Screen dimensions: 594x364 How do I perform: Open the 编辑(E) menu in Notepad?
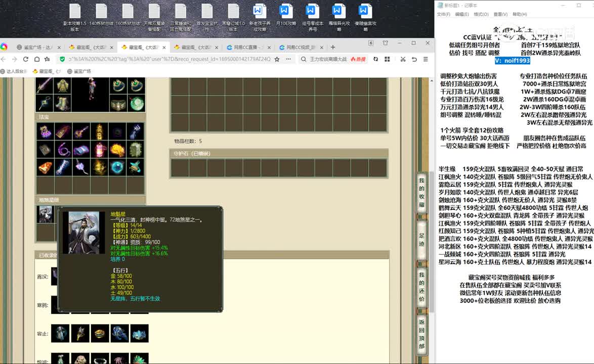pyautogui.click(x=461, y=14)
